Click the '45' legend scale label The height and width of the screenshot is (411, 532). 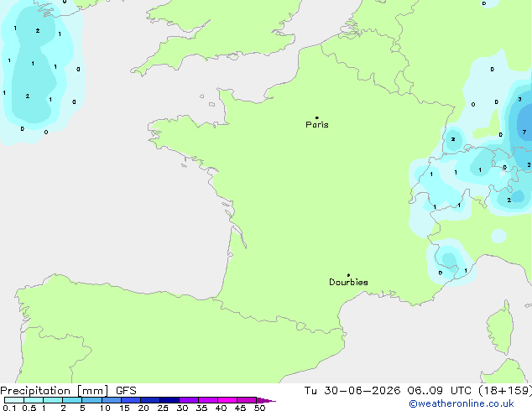[240, 408]
